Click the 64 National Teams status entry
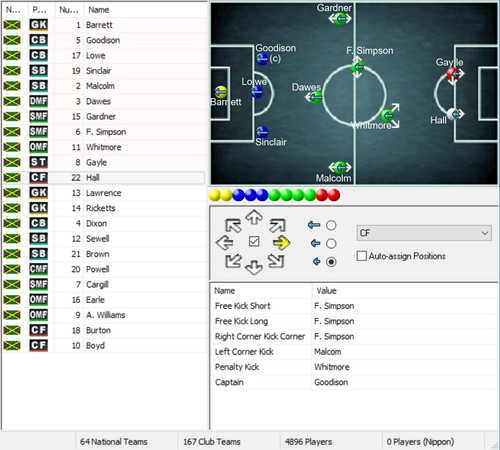The width and height of the screenshot is (500, 450). point(113,442)
